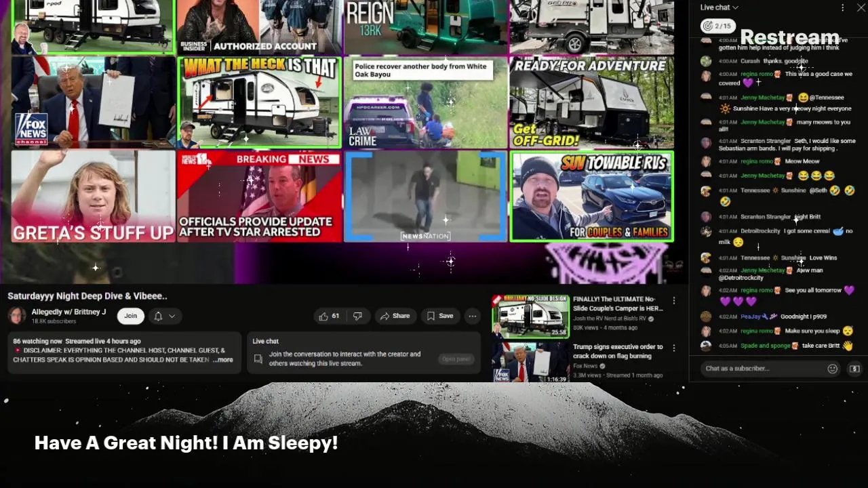
Task: Select the OFFICIALS PROVIDE UPDATE breaking news thumbnail
Action: [259, 196]
